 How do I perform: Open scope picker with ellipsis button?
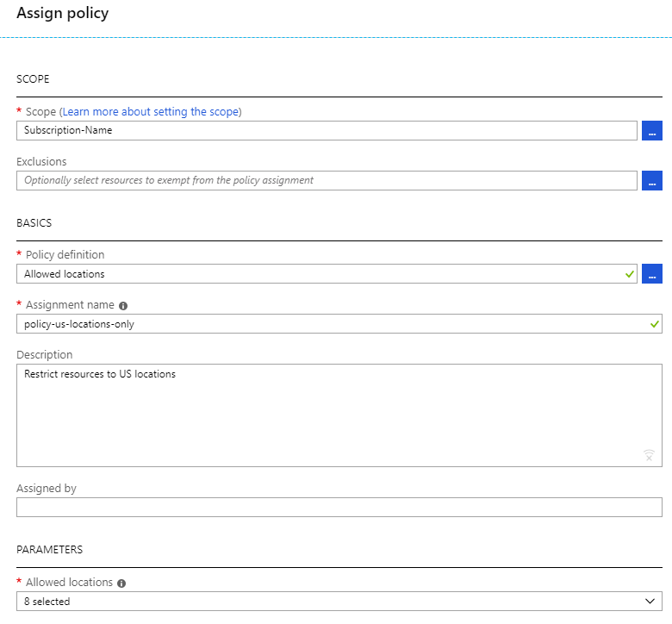pos(652,131)
